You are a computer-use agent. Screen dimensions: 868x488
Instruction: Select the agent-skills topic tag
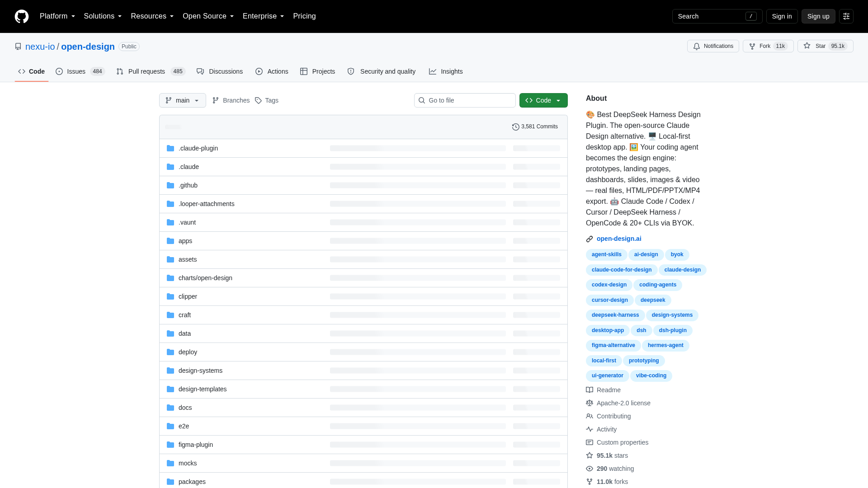[607, 255]
